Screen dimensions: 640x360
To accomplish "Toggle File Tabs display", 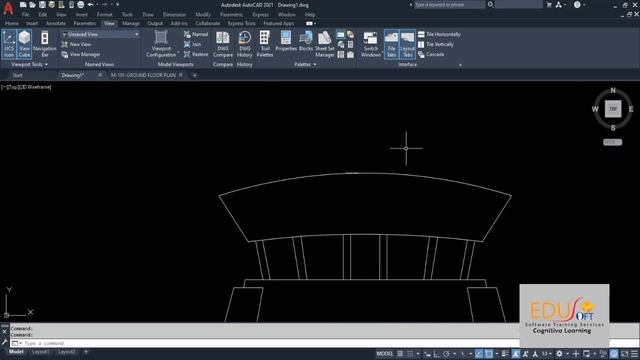I will [x=391, y=44].
